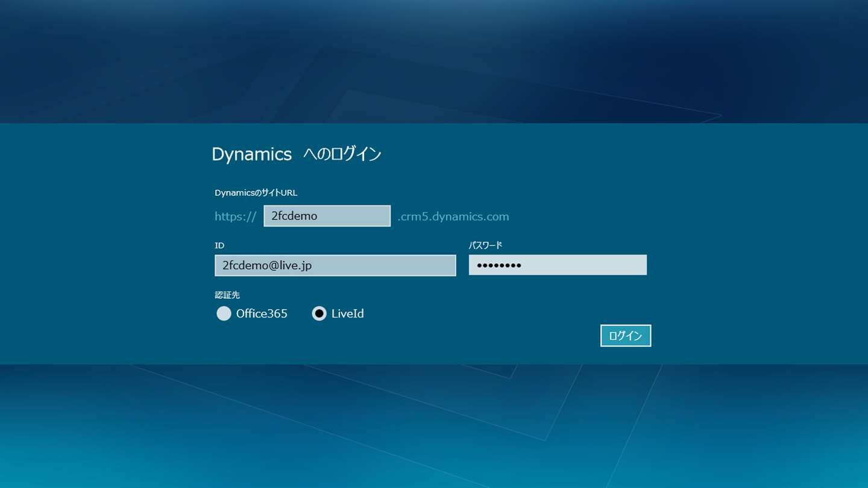Click the 認証先 label

click(x=227, y=295)
